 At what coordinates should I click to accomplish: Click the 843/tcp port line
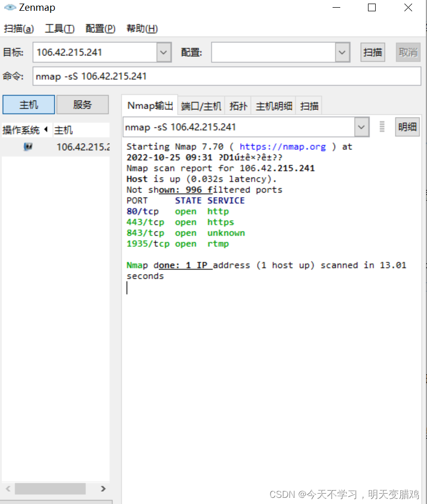tap(186, 233)
